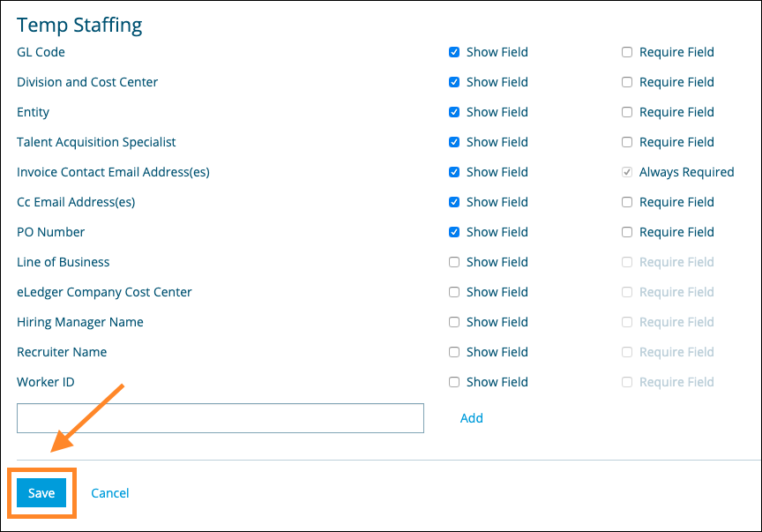
Task: Enable Show Field for Hiring Manager Name
Action: [454, 322]
